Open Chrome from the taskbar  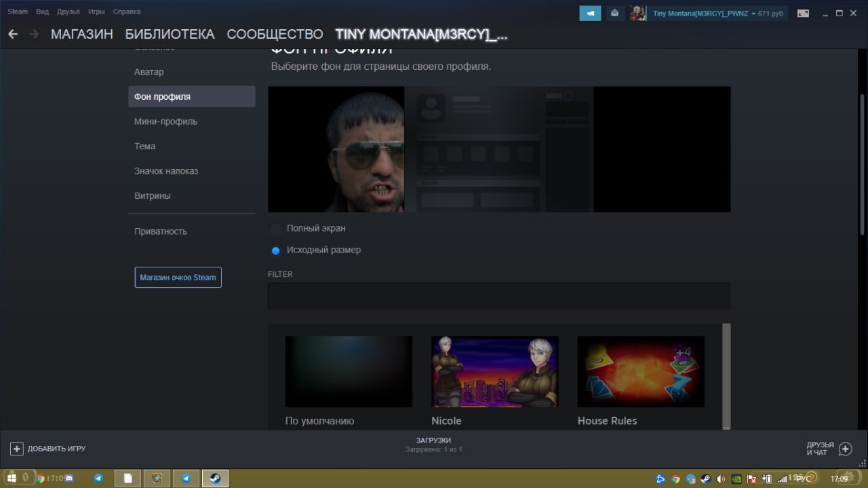tap(41, 478)
